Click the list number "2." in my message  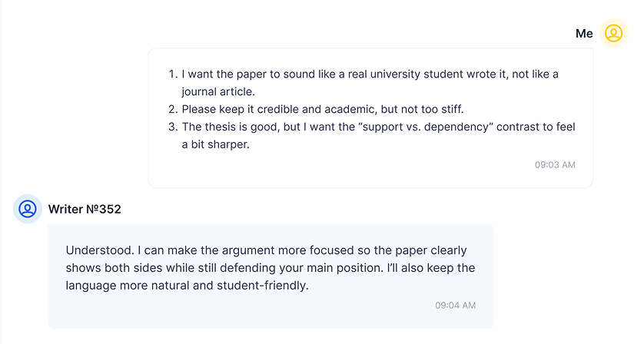(x=173, y=109)
